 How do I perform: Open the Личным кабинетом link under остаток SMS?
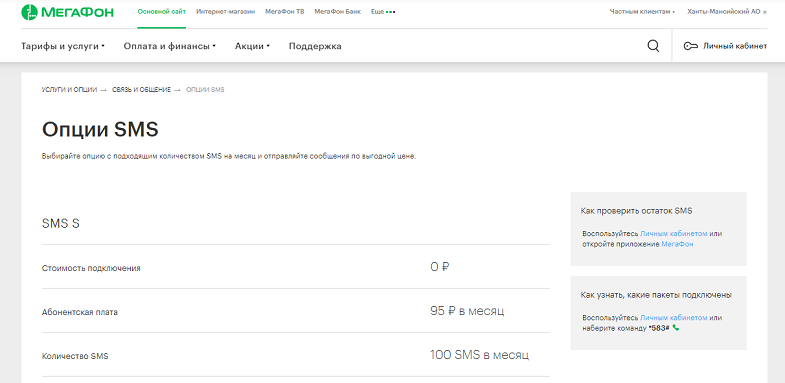(x=674, y=234)
